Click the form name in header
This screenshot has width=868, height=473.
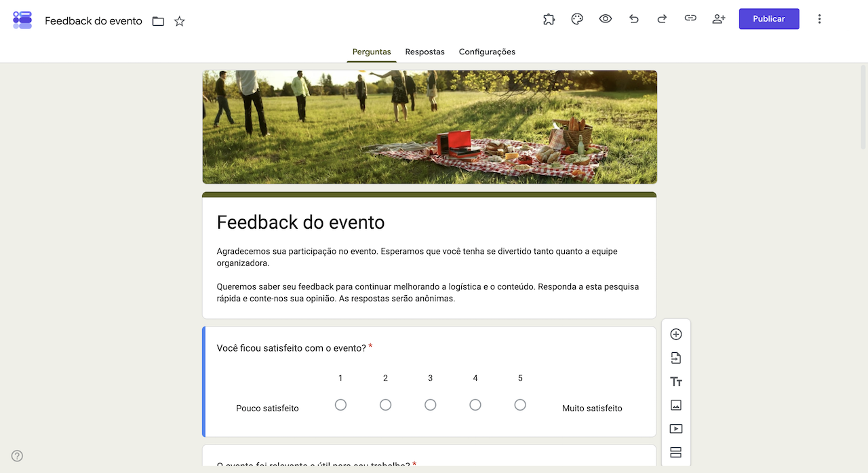[x=94, y=21]
